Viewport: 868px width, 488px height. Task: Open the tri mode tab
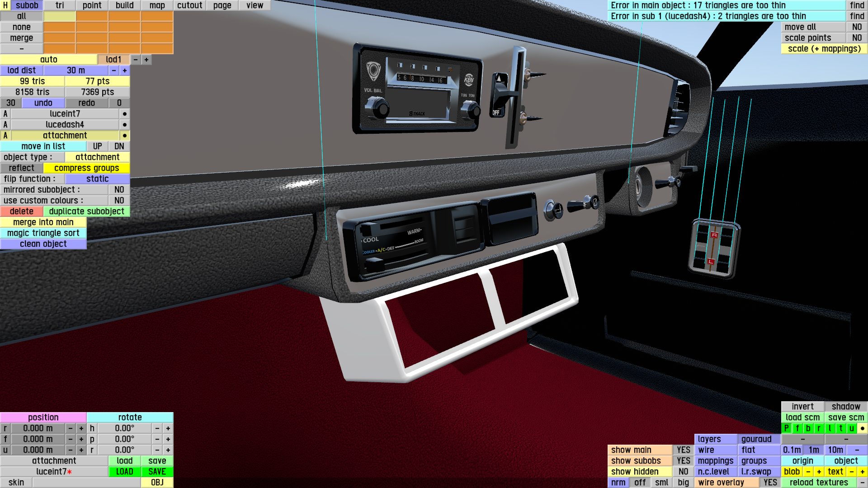[x=60, y=5]
